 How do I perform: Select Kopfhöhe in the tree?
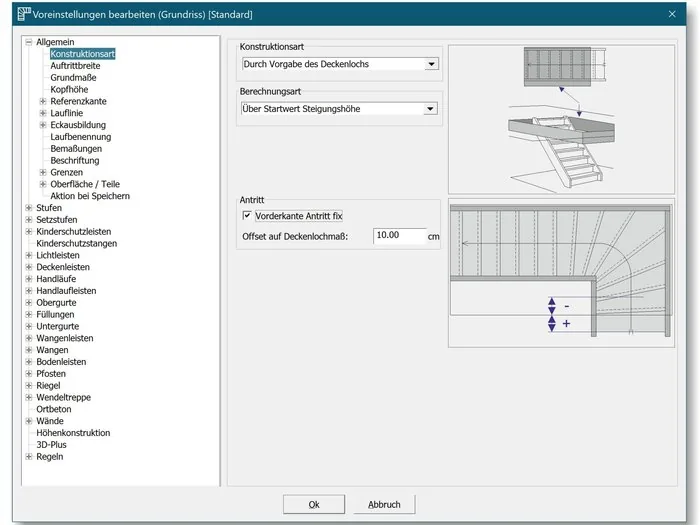(x=69, y=89)
